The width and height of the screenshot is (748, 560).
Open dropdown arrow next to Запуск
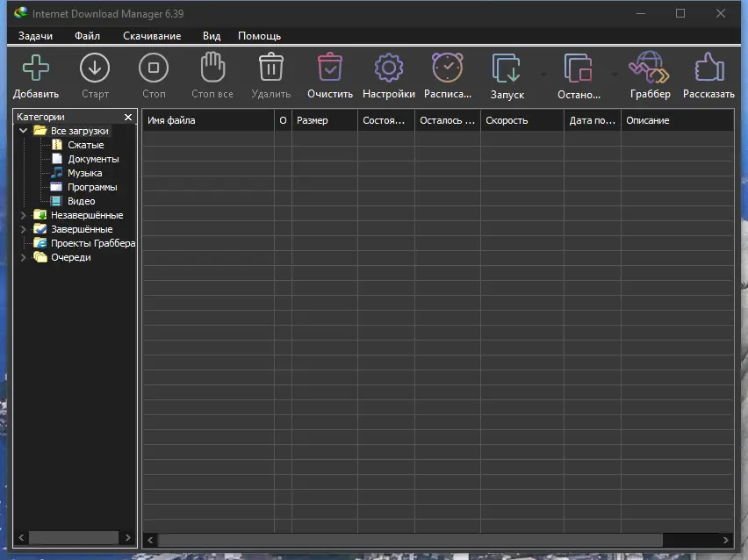coord(543,75)
